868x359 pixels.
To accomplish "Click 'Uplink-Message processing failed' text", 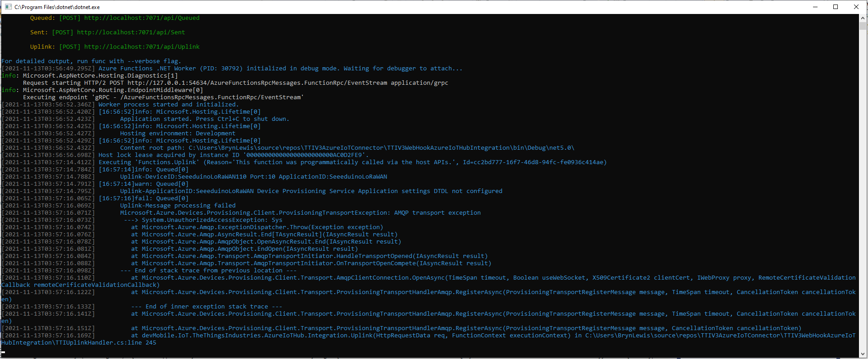I will tap(178, 206).
